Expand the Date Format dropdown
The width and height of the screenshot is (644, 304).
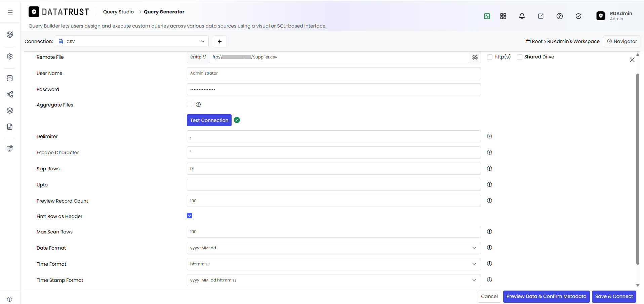[x=333, y=248]
